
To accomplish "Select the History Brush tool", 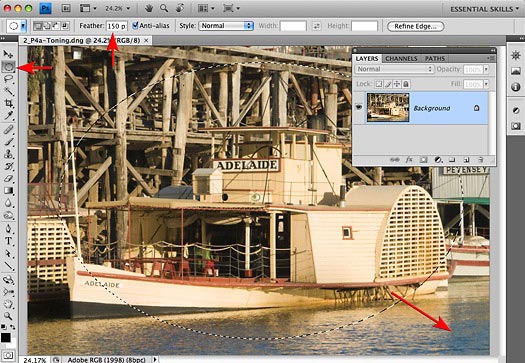I will [x=8, y=166].
